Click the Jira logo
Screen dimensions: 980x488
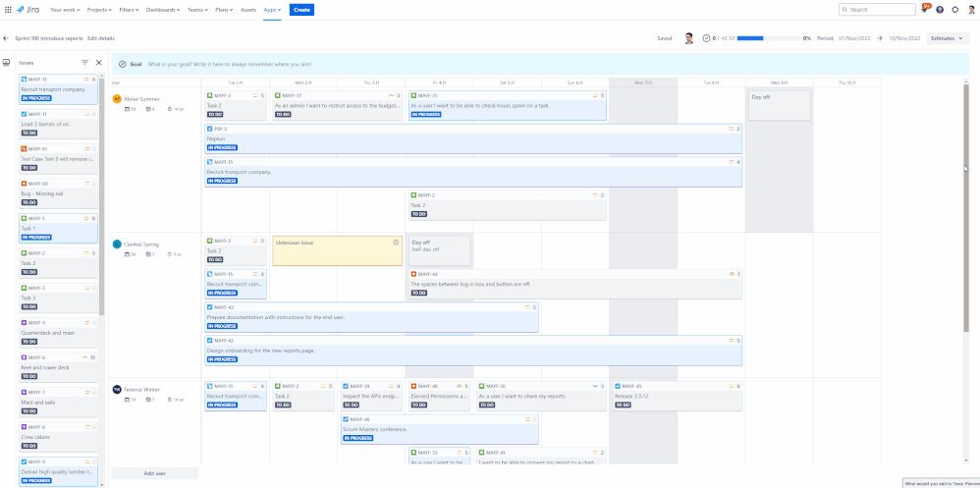[x=28, y=10]
